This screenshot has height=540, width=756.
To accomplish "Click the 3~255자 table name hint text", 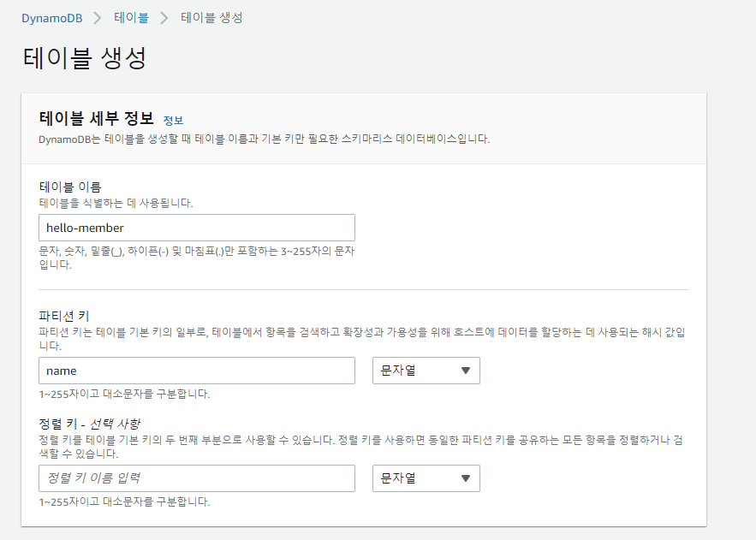I will coord(197,258).
